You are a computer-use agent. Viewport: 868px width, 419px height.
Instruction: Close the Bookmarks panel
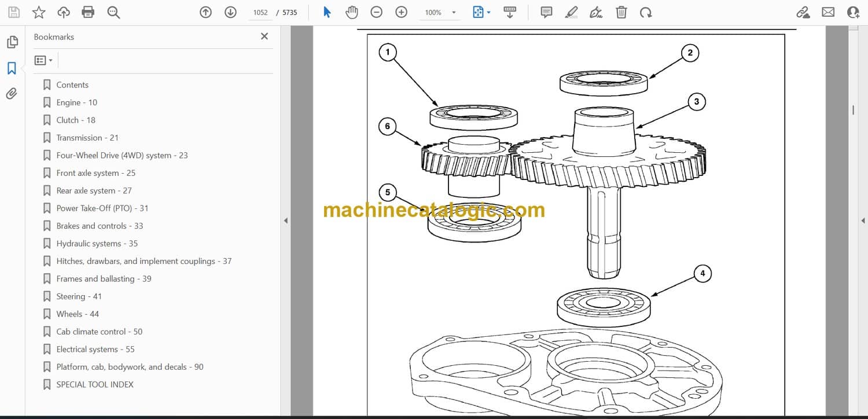tap(264, 36)
